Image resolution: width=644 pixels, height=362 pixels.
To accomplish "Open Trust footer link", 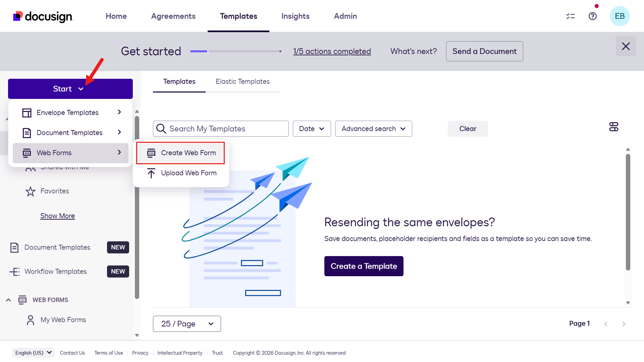I will tap(217, 353).
